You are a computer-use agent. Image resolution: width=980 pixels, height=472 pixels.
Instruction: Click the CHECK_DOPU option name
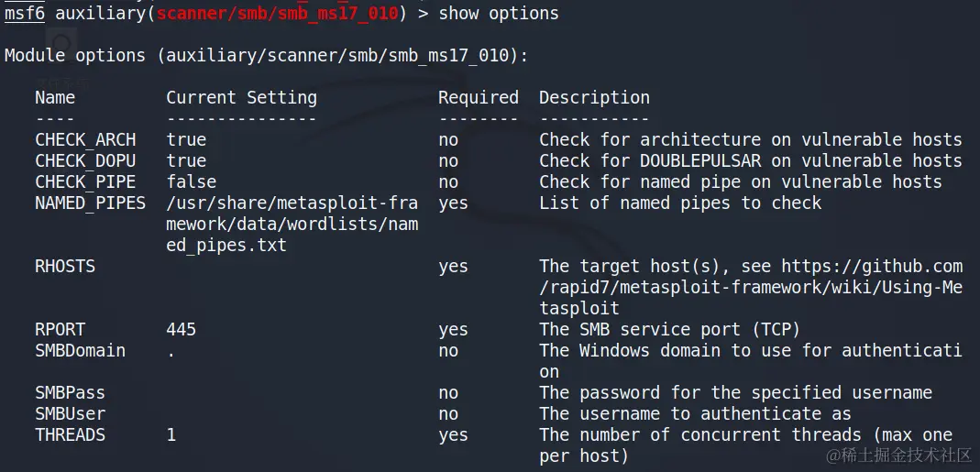point(85,160)
